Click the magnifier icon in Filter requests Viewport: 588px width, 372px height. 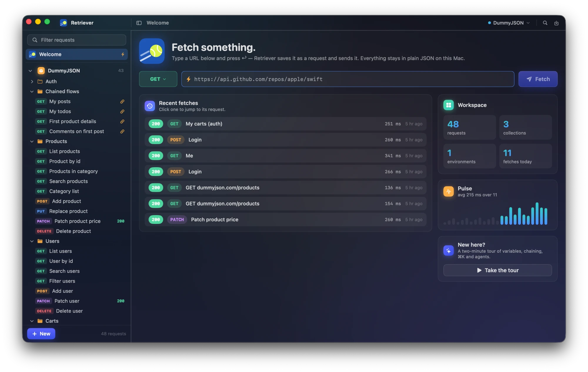coord(35,40)
